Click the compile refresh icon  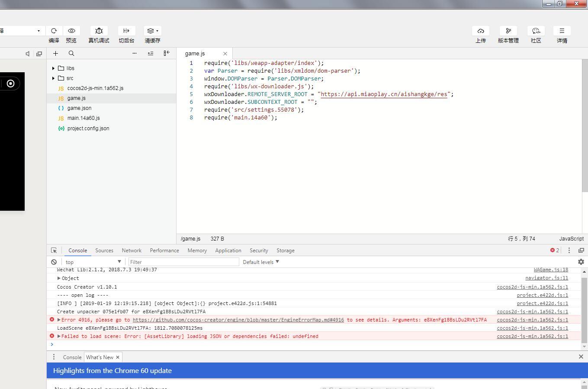point(54,31)
